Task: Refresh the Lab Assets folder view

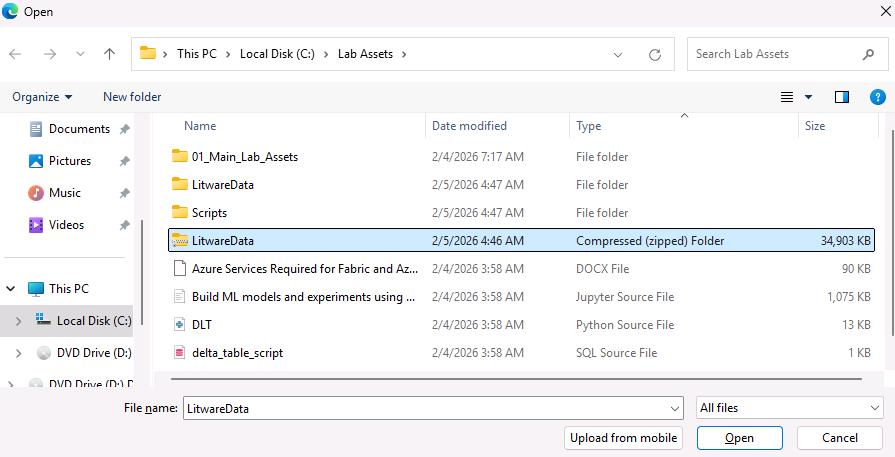Action: coord(655,54)
